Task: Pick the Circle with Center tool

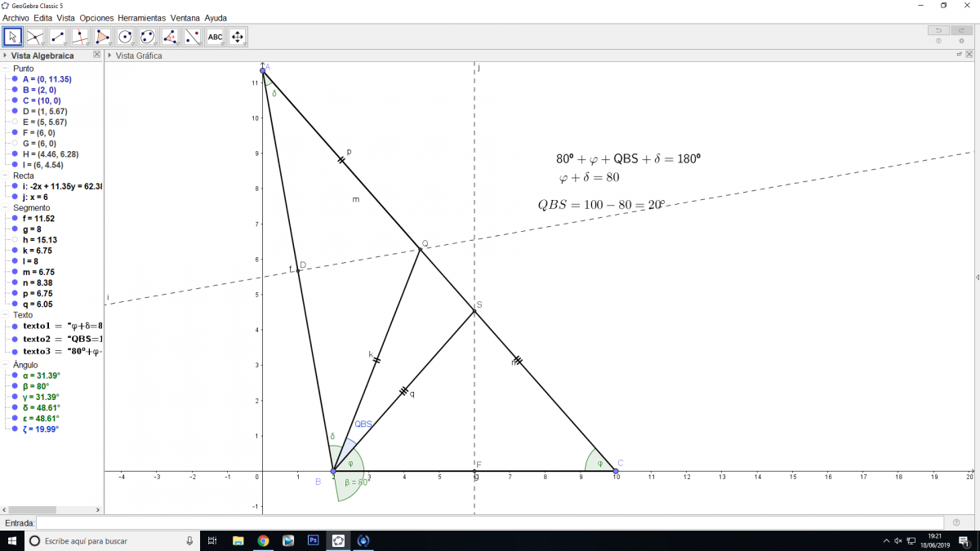Action: [x=125, y=37]
